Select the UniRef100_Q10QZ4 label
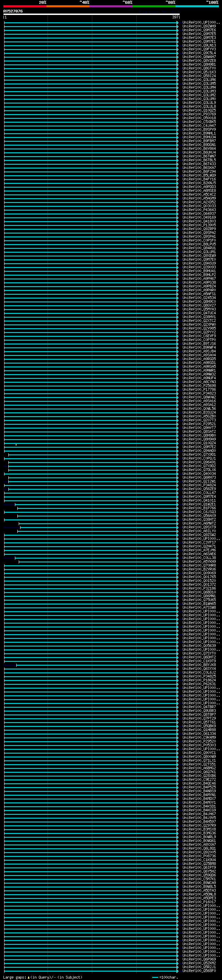The height and width of the screenshot is (980, 222). point(199,443)
